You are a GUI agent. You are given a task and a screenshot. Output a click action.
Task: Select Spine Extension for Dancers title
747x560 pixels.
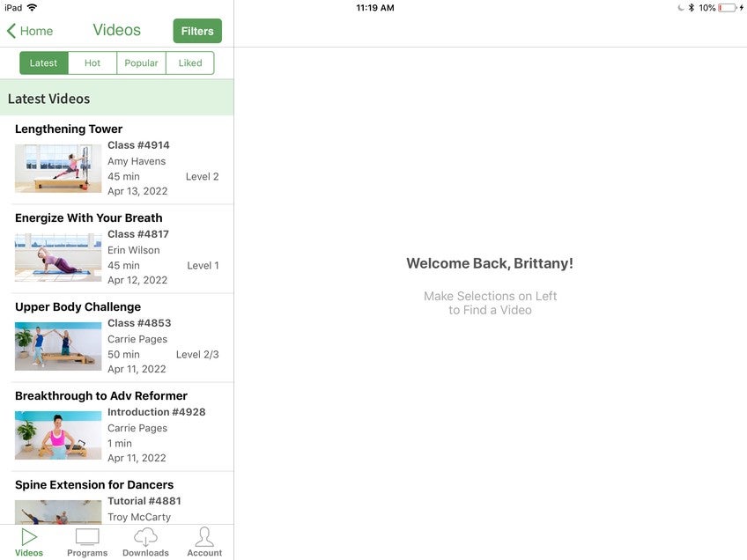94,485
